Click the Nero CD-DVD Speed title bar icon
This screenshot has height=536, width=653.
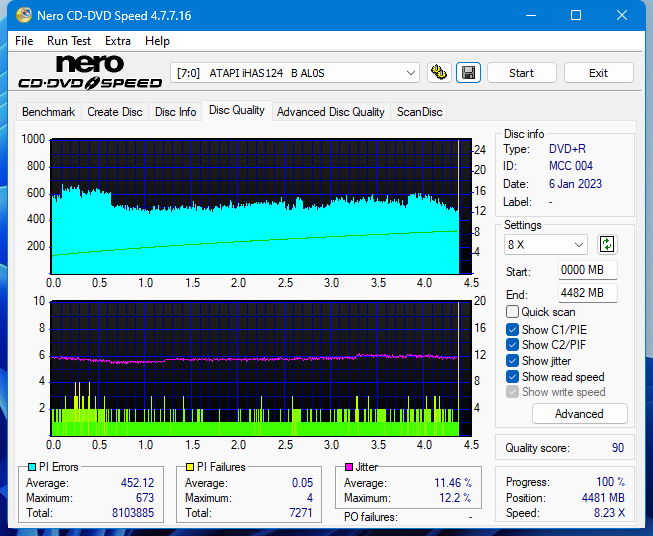(24, 15)
